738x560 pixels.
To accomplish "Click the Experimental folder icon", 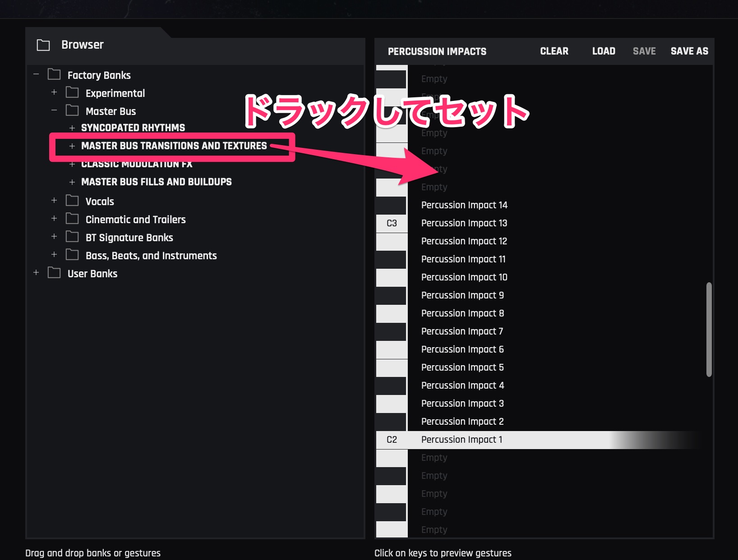I will coord(72,93).
